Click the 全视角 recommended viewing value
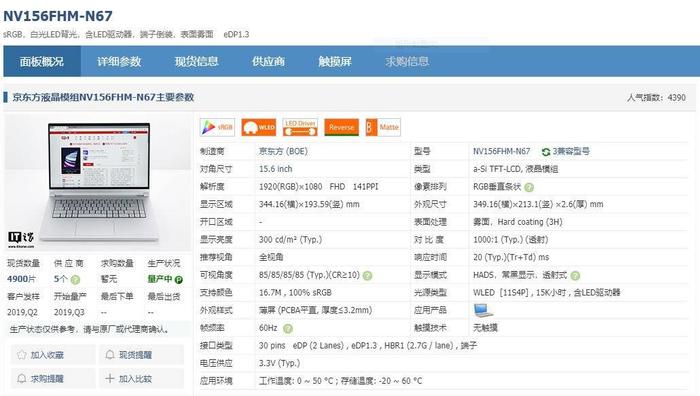Screen dimensions: 700x396 tap(271, 257)
